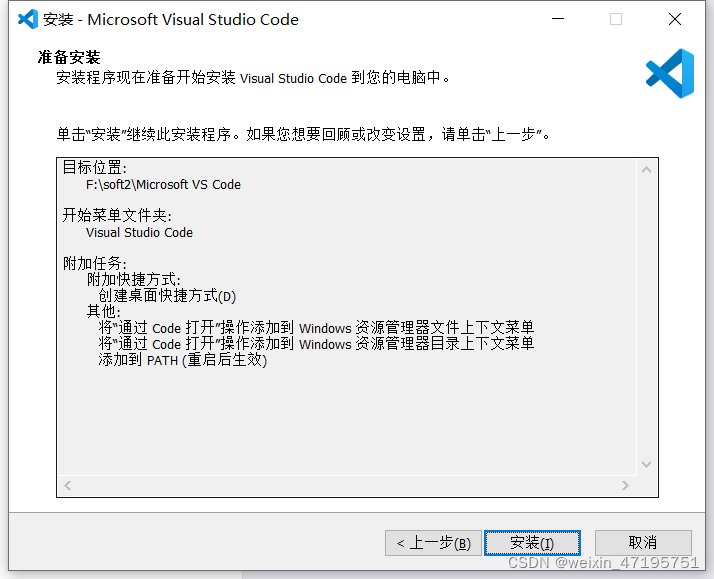This screenshot has width=714, height=579.
Task: Click the 附加任务 heading
Action: pos(95,263)
